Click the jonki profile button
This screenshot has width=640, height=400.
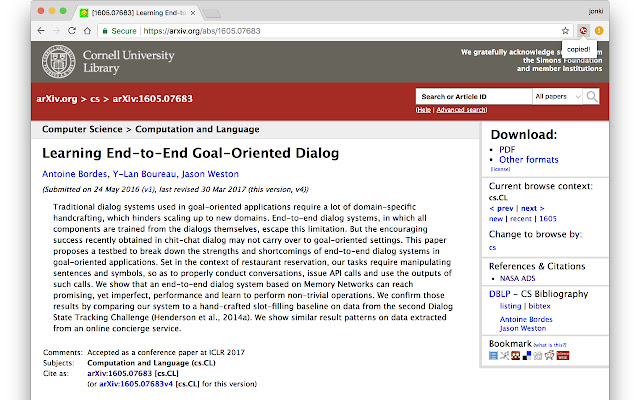[x=596, y=11]
